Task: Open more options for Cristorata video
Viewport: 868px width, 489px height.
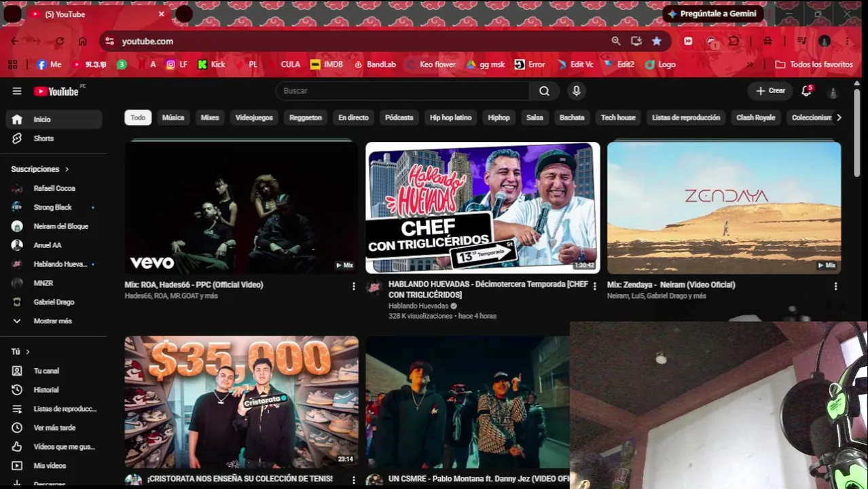Action: [353, 479]
